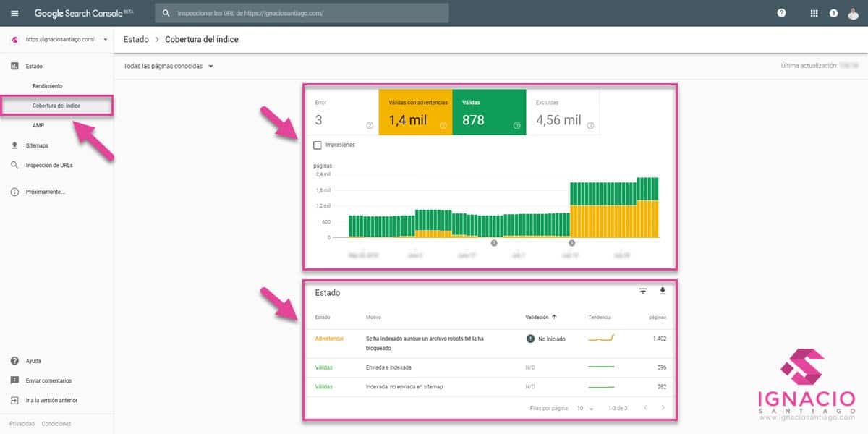
Task: Open the help tooltip on Error card
Action: [370, 126]
